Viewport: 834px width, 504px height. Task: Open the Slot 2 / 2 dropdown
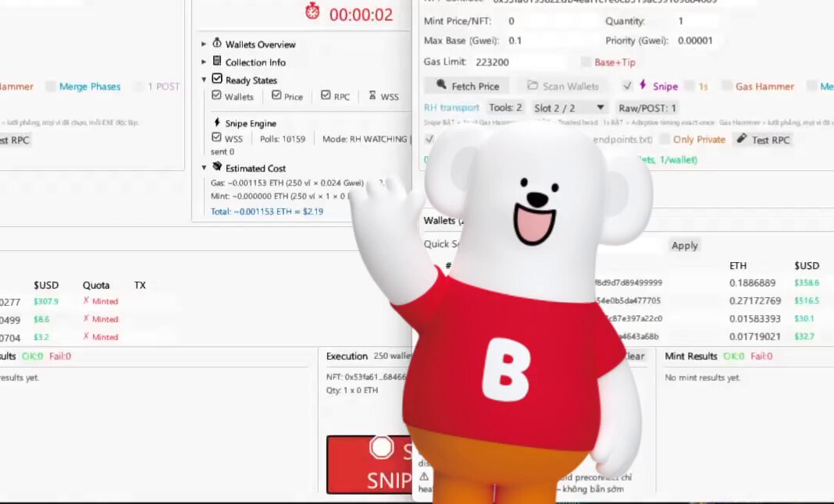pyautogui.click(x=569, y=108)
